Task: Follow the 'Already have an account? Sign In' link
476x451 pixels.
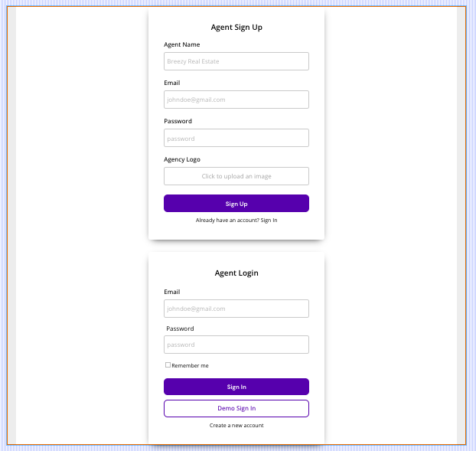Action: click(236, 221)
